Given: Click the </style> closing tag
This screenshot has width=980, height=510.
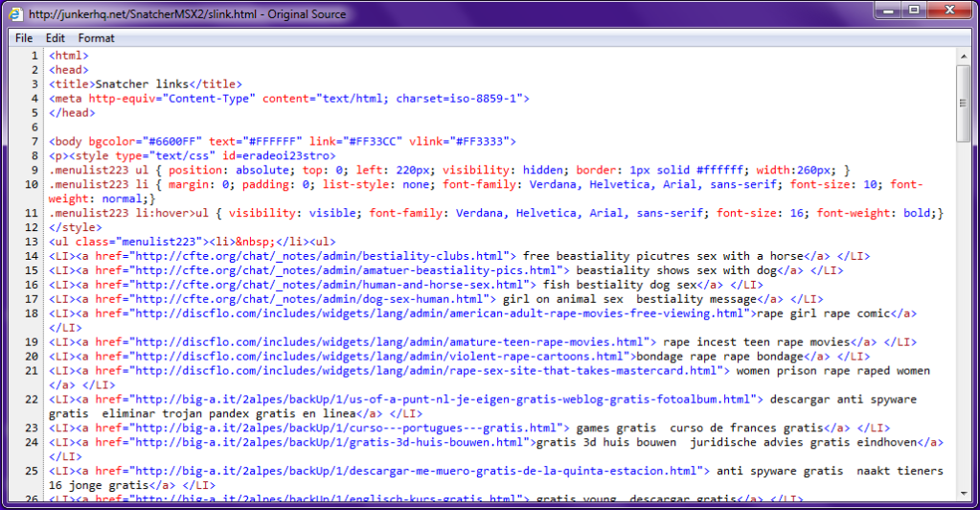Looking at the screenshot, I should [x=75, y=228].
